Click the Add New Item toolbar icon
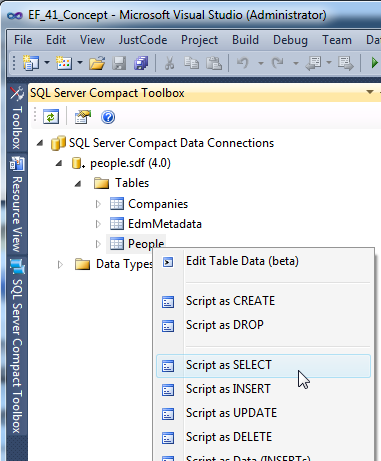 (x=64, y=63)
